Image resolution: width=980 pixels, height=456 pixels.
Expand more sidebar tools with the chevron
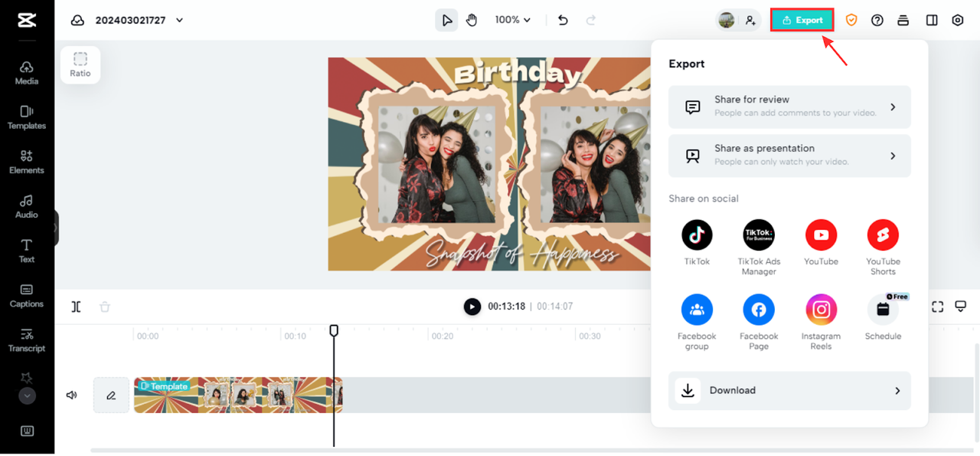tap(27, 396)
